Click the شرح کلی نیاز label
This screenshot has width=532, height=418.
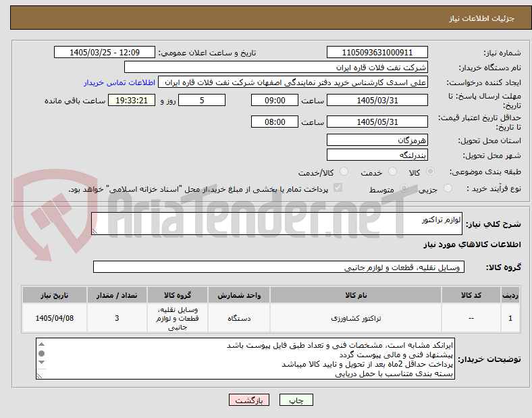click(493, 224)
